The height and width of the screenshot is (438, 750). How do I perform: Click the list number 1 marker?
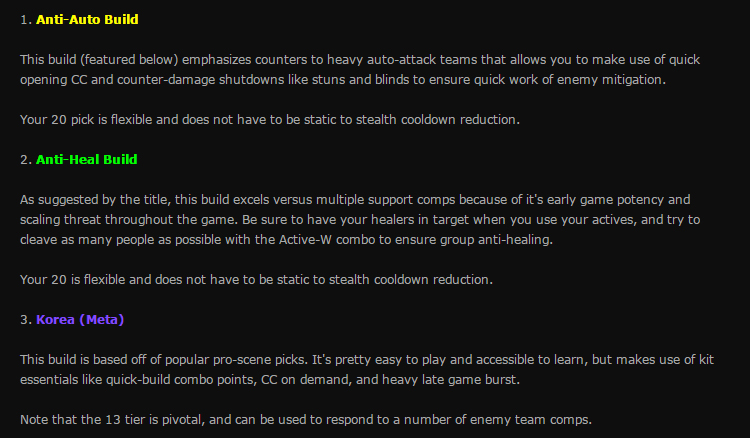[x=26, y=20]
